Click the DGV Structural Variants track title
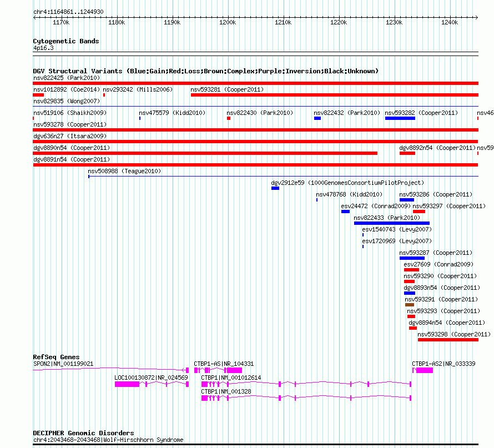This screenshot has height=448, width=494. 205,71
